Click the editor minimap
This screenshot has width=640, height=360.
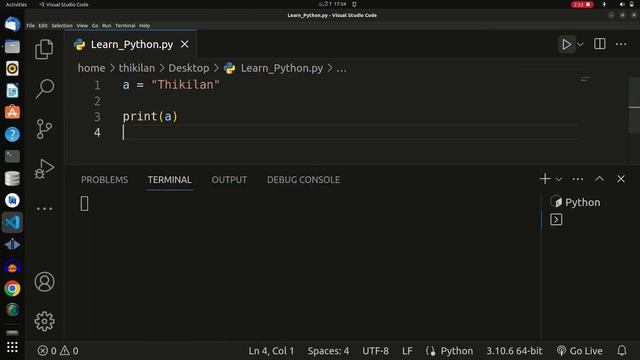tap(585, 79)
